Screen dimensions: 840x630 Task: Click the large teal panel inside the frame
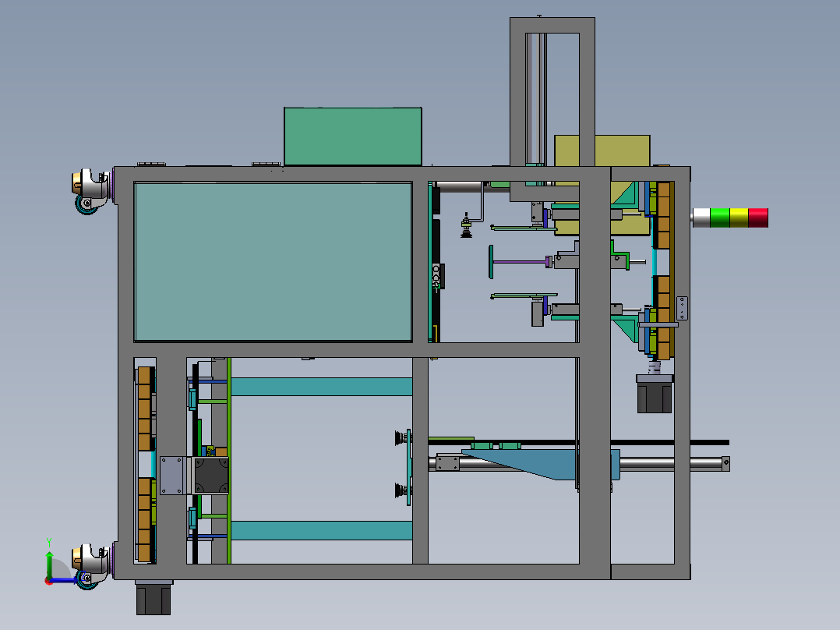click(x=274, y=262)
